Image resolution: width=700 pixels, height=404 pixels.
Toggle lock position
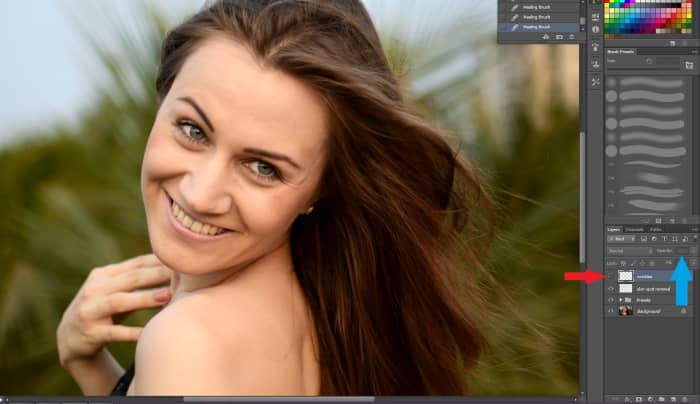(x=642, y=263)
